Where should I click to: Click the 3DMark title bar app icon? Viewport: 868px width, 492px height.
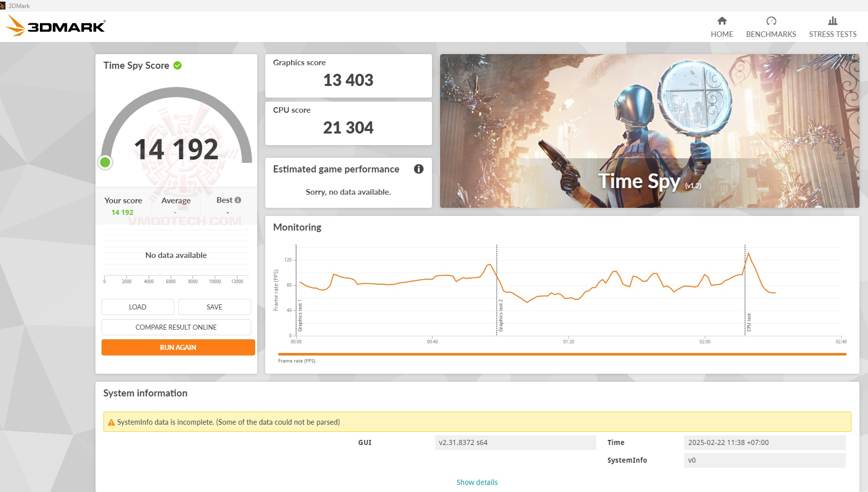point(3,6)
